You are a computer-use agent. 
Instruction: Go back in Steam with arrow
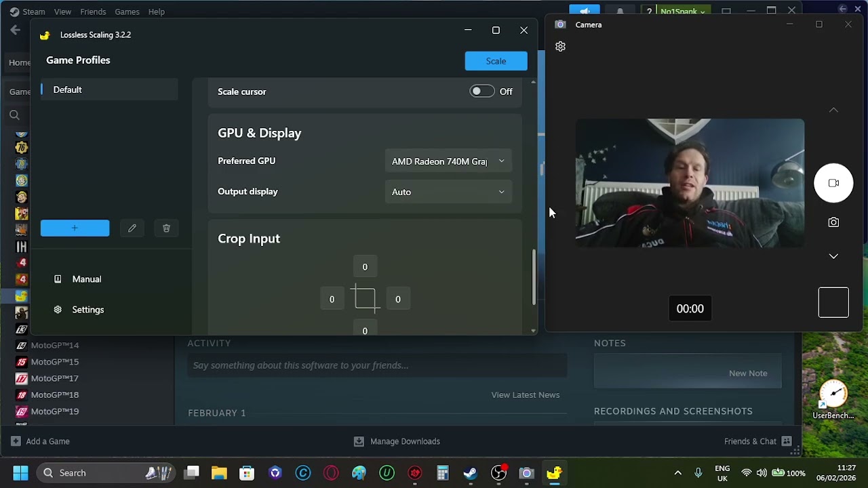(x=16, y=30)
